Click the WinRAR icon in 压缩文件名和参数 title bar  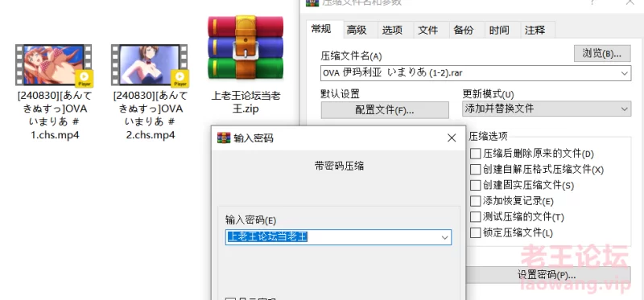click(312, 2)
